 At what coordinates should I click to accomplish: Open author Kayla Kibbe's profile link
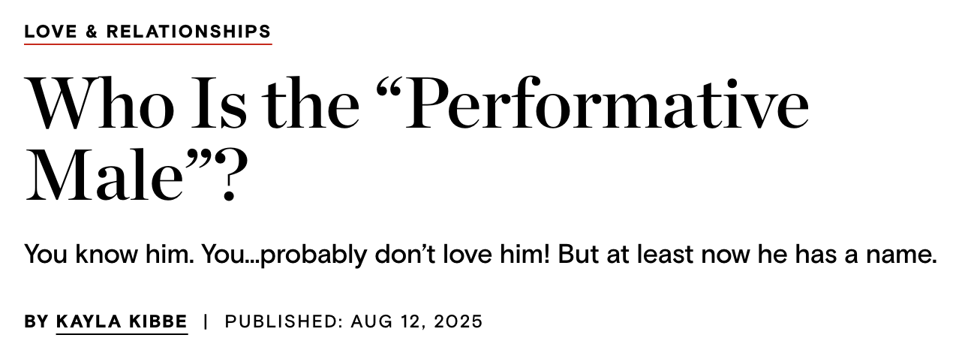point(122,322)
